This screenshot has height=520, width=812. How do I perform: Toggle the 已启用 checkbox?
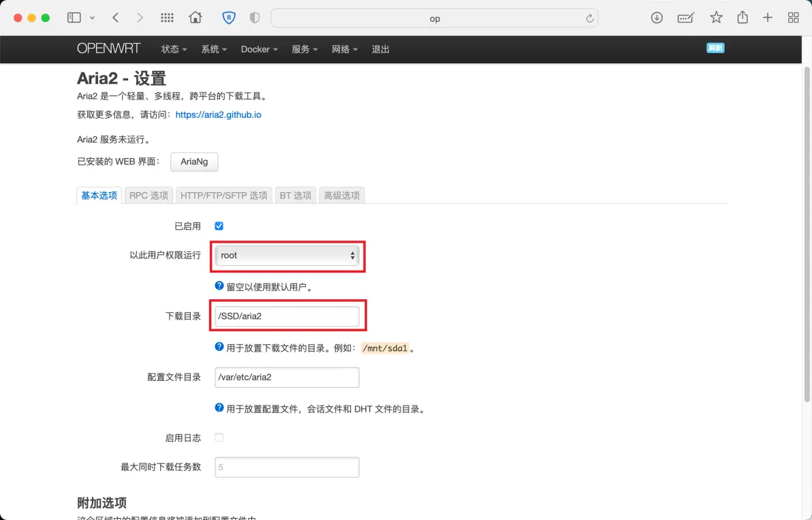pos(219,226)
